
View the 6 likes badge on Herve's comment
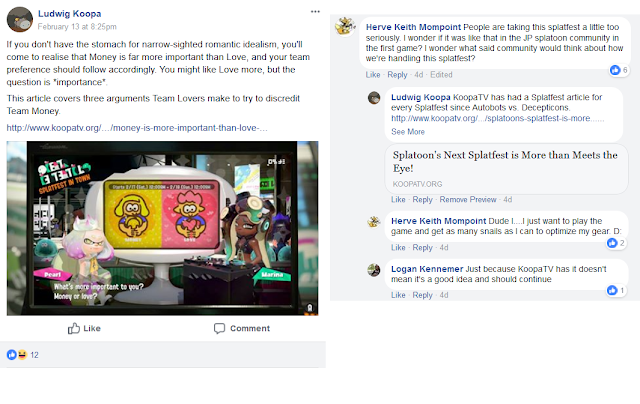(619, 70)
